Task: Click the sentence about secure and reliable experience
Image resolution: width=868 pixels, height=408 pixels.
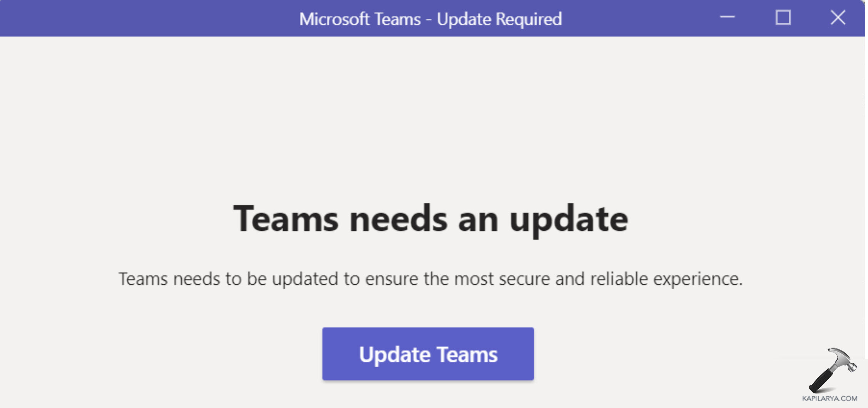Action: tap(430, 279)
